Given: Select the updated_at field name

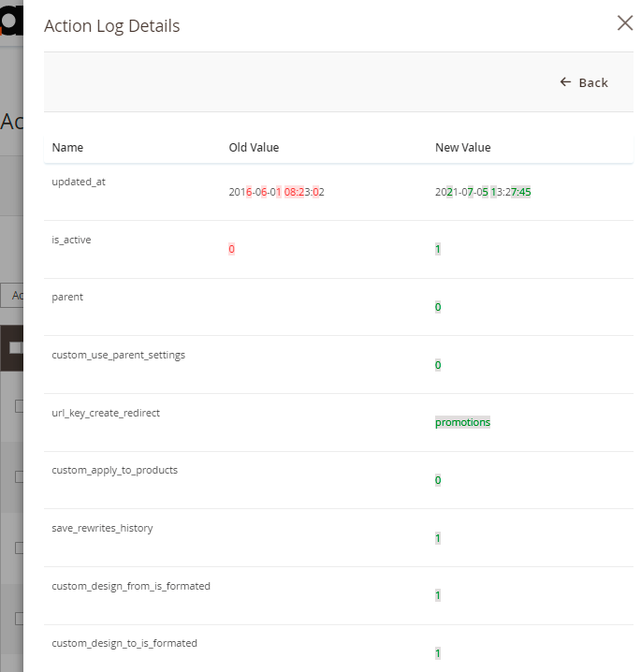Looking at the screenshot, I should point(79,182).
